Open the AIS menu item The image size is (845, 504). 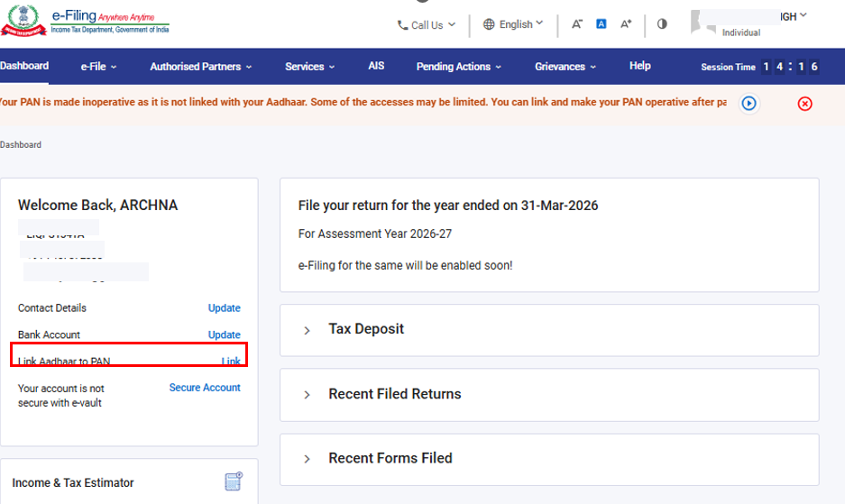coord(376,66)
